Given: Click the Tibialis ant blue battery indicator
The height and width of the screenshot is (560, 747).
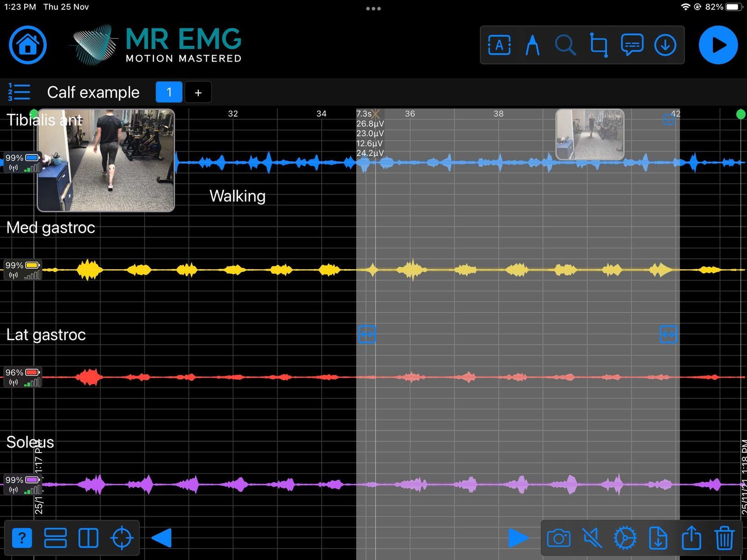Looking at the screenshot, I should coord(32,158).
